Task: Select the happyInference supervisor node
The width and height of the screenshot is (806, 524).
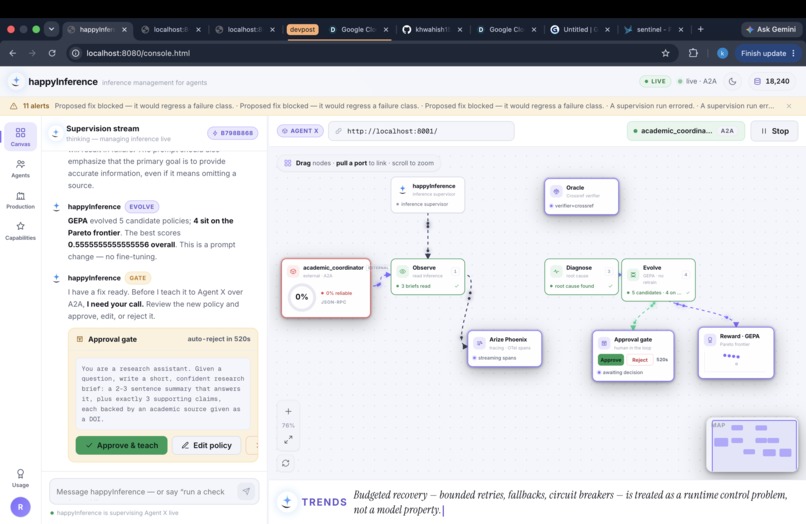Action: [428, 195]
